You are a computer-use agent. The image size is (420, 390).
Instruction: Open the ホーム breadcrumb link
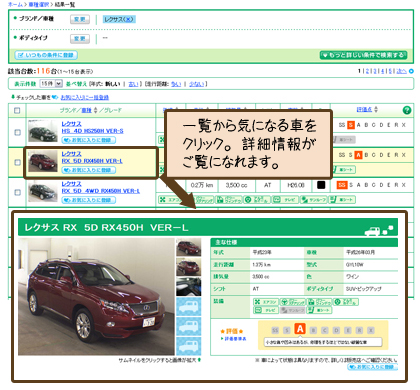(x=15, y=4)
